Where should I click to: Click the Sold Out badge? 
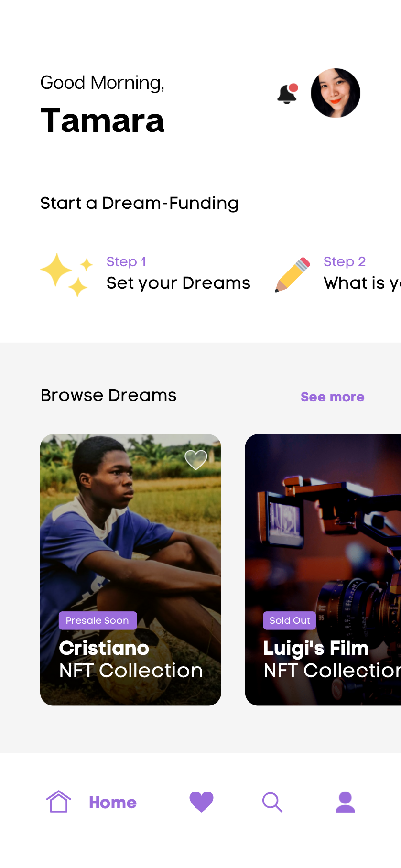[x=290, y=620]
